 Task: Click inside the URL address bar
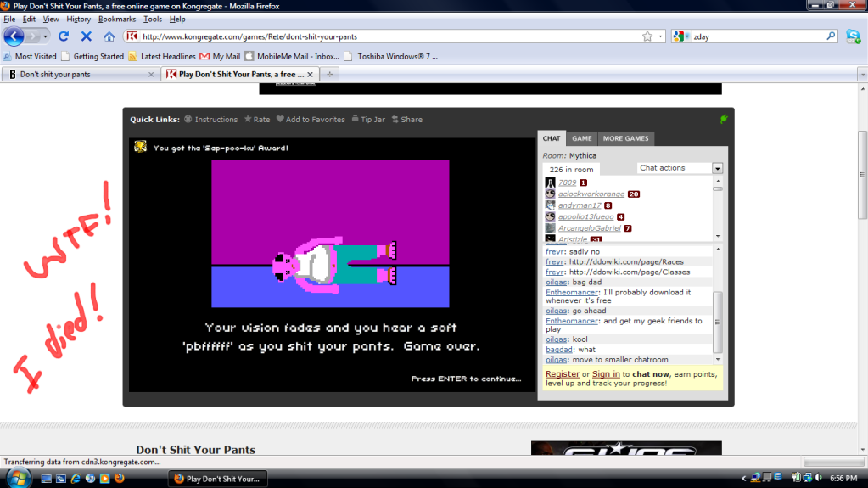pos(388,36)
